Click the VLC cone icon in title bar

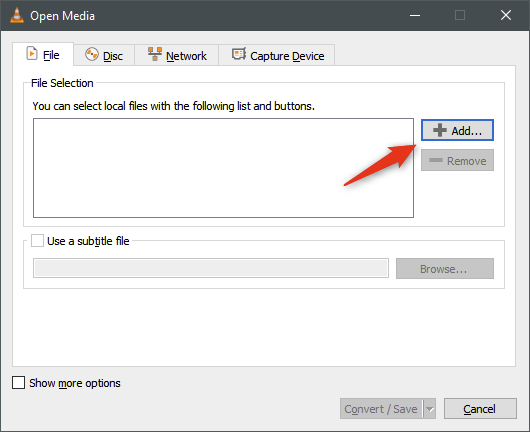click(17, 15)
